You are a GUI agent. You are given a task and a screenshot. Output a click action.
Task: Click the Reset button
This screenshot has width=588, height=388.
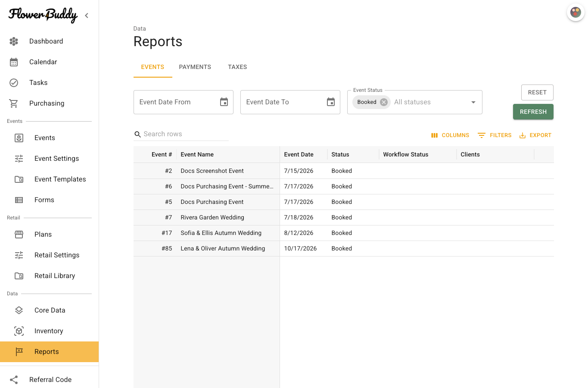point(537,93)
